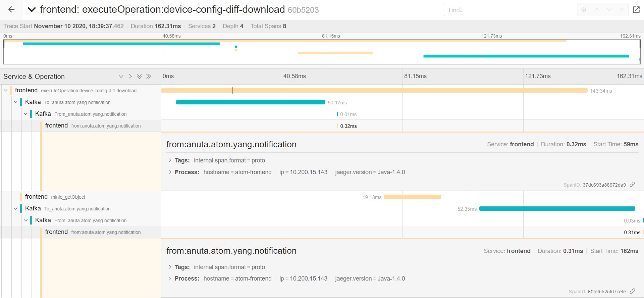Screen dimensions: 644x298
Task: Collapse second Kafka To_anuta.atom.yang.notification row
Action: coord(16,208)
